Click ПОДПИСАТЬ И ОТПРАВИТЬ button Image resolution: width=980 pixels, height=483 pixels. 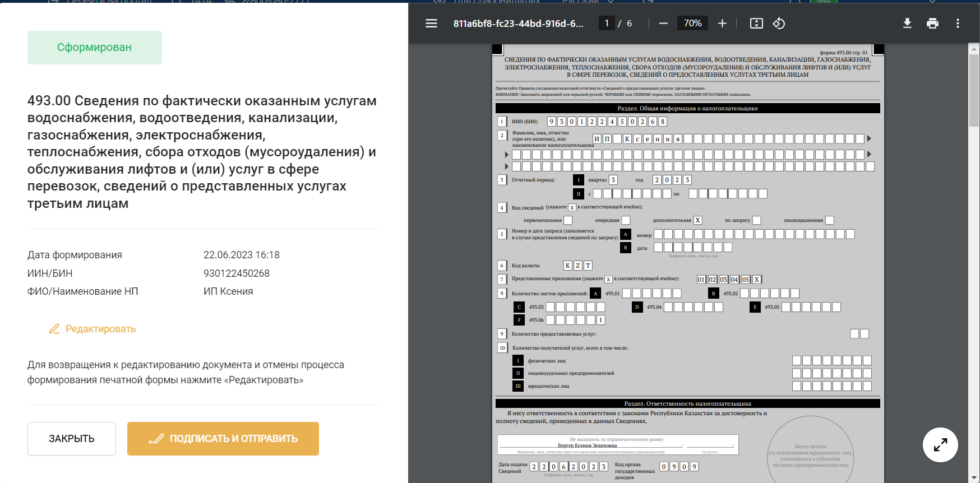[x=223, y=439]
